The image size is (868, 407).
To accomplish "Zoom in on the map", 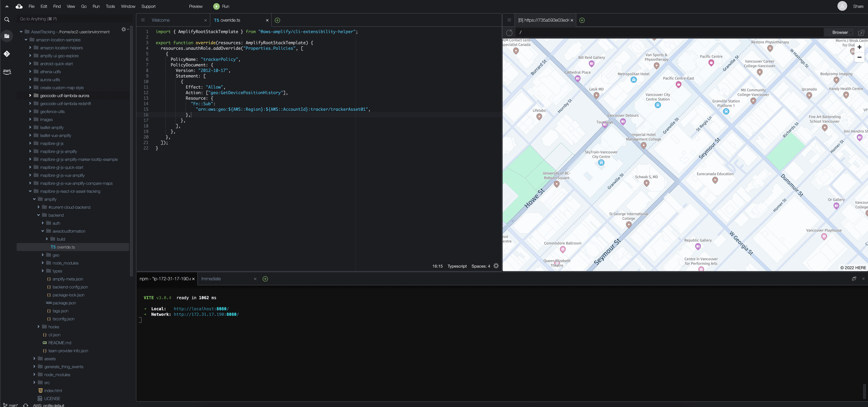I will click(x=860, y=47).
